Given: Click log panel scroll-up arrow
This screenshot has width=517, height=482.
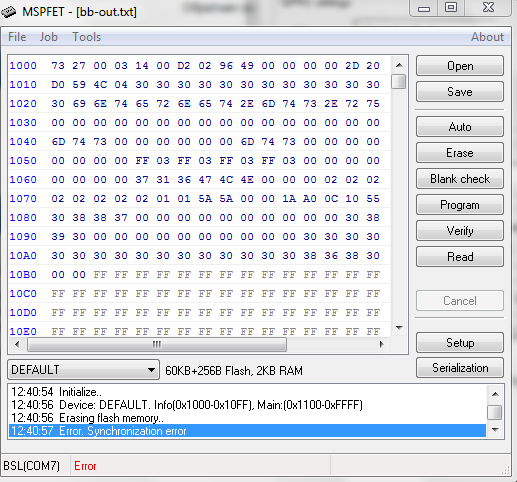Looking at the screenshot, I should click(495, 394).
